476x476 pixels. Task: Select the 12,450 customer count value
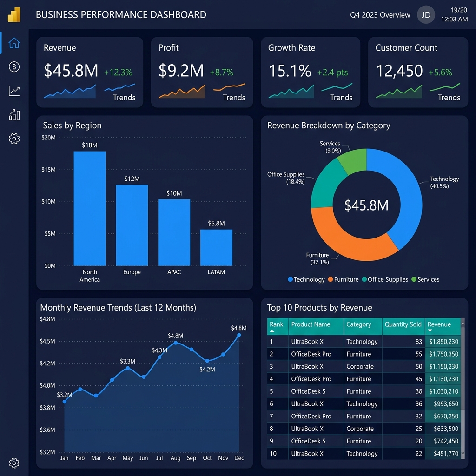[399, 71]
